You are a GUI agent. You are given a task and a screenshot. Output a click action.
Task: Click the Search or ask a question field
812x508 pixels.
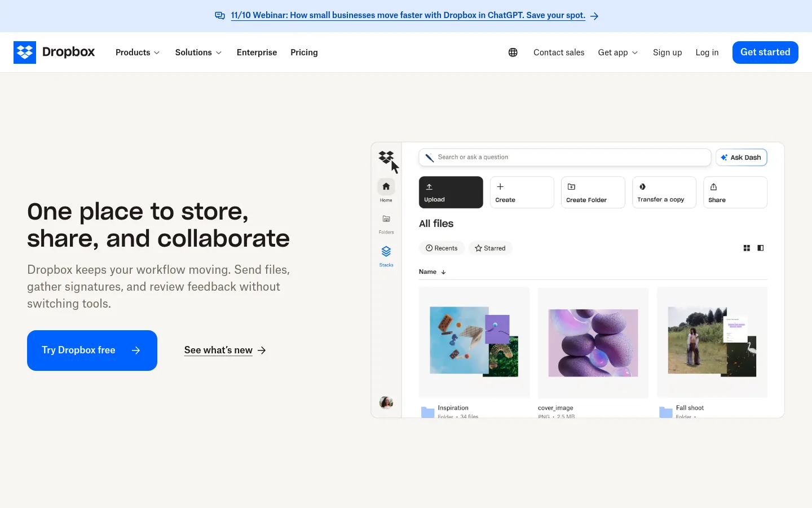(565, 157)
